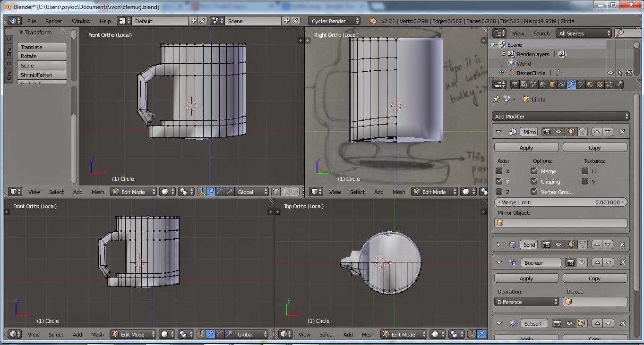Open the Particles properties tab (sparkles icon)
Image resolution: width=644 pixels, height=345 pixels.
click(x=609, y=84)
